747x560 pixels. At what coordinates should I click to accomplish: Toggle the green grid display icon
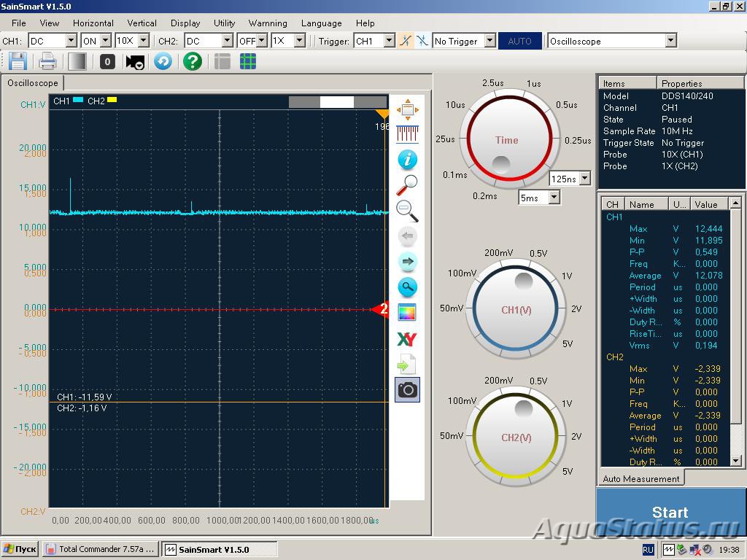click(x=248, y=61)
